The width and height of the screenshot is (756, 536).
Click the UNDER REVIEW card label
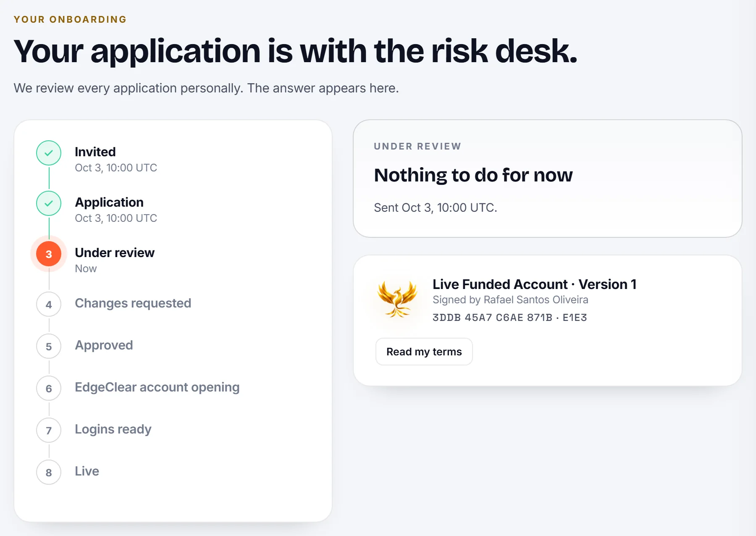pos(417,146)
